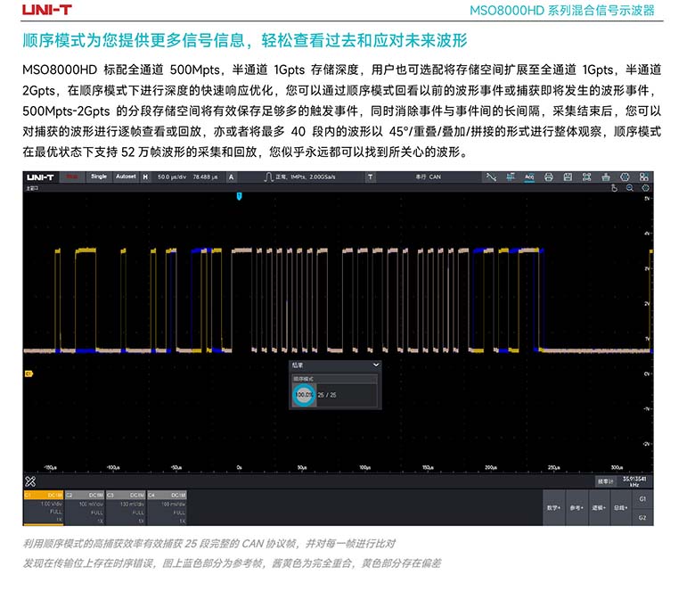This screenshot has height=616, width=695.
Task: Expand the 数学 math dropdown
Action: click(553, 507)
